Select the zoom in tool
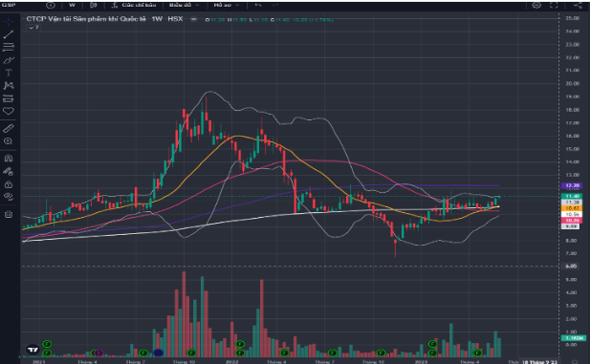Image resolution: width=590 pixels, height=364 pixels. coord(9,141)
